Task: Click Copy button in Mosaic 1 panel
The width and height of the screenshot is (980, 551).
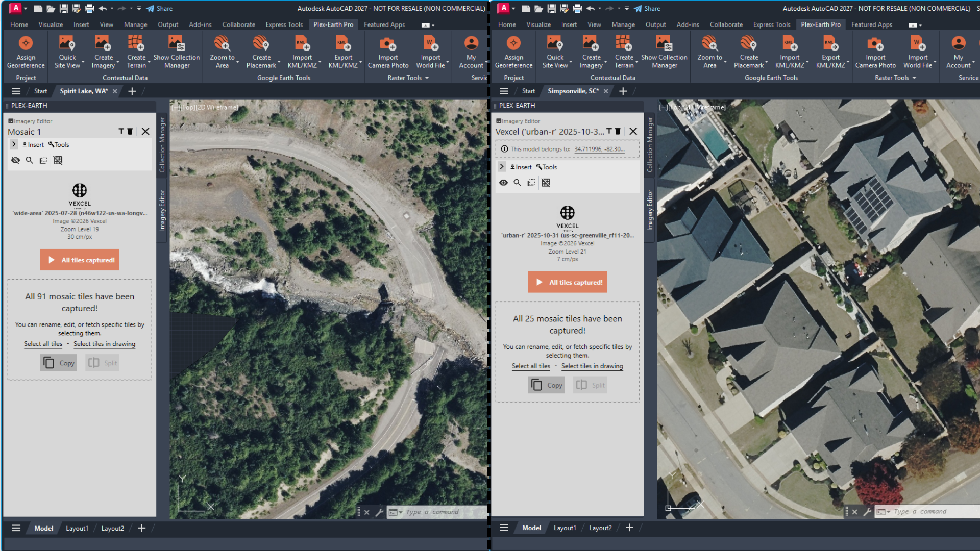Action: (x=59, y=363)
